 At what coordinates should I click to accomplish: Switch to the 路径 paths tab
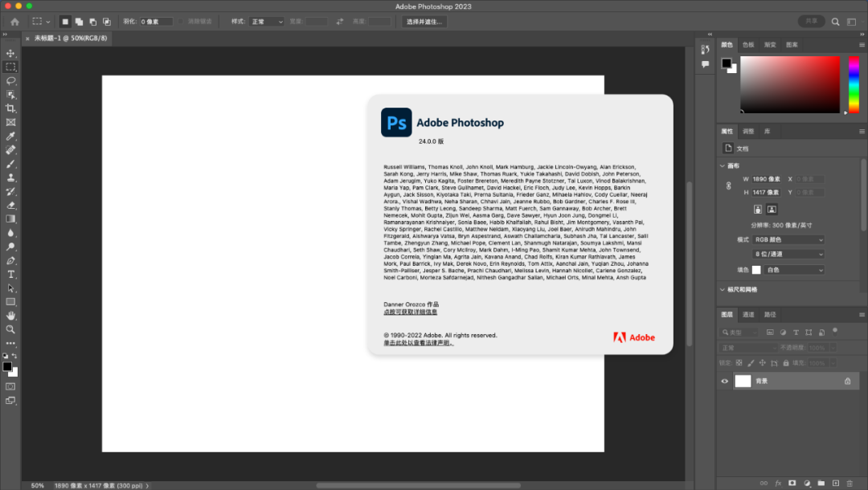tap(770, 315)
